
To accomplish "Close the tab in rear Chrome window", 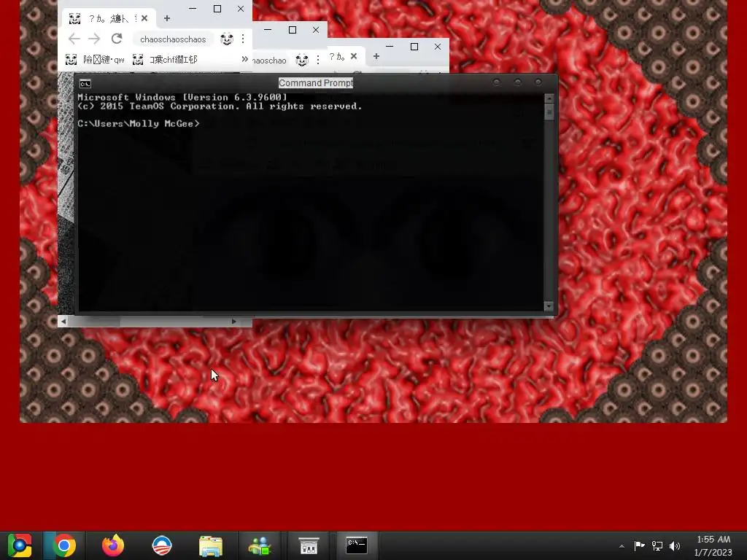I will 354,56.
